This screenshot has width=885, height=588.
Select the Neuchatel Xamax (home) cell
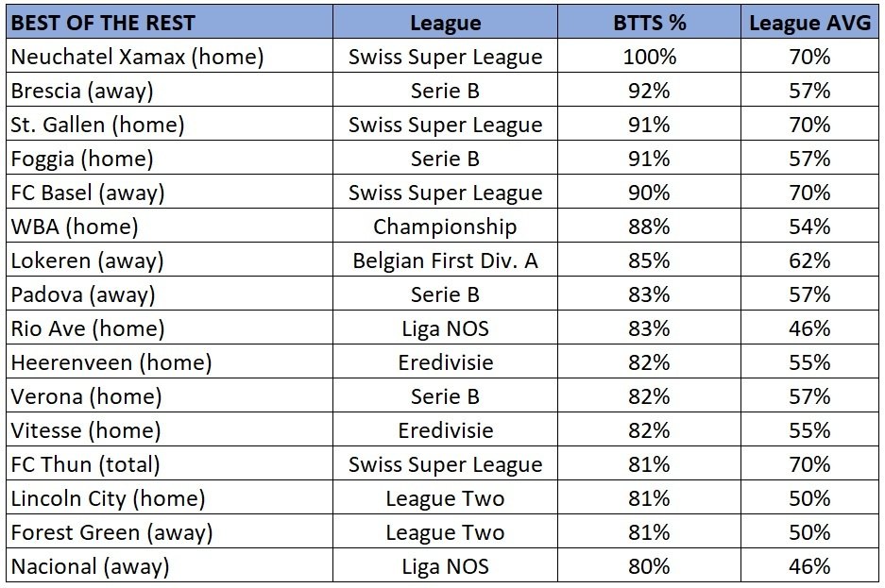click(169, 56)
